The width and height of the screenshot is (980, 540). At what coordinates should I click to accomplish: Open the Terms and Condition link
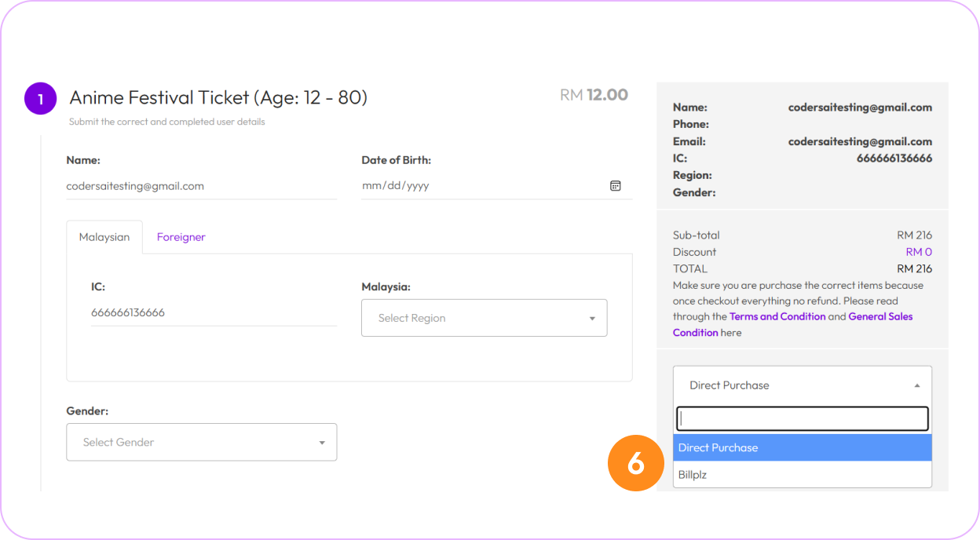777,316
